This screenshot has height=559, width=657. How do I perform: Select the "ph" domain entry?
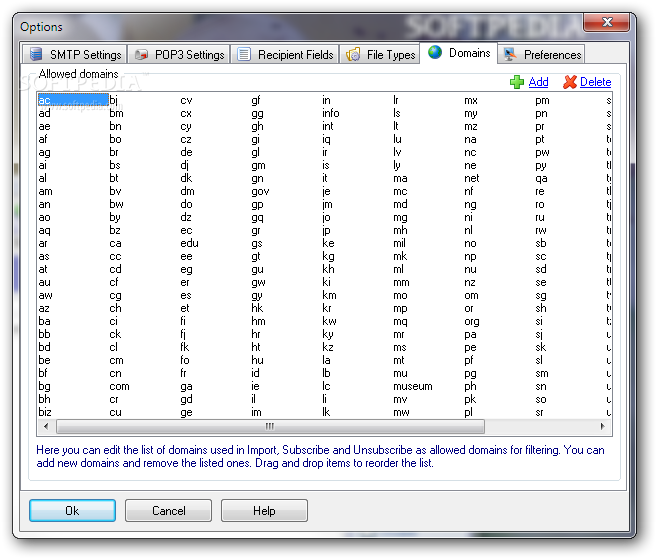[x=470, y=386]
